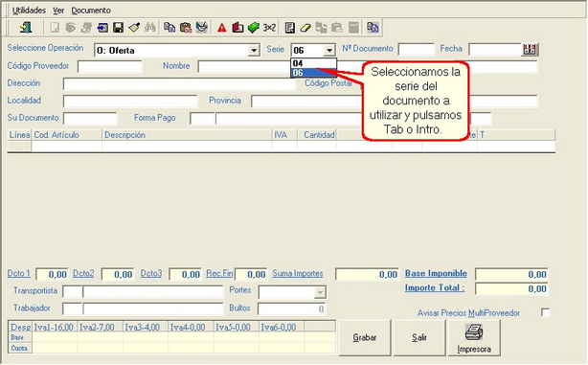Click the Dcto2 link
Image resolution: width=588 pixels, height=365 pixels.
click(83, 273)
